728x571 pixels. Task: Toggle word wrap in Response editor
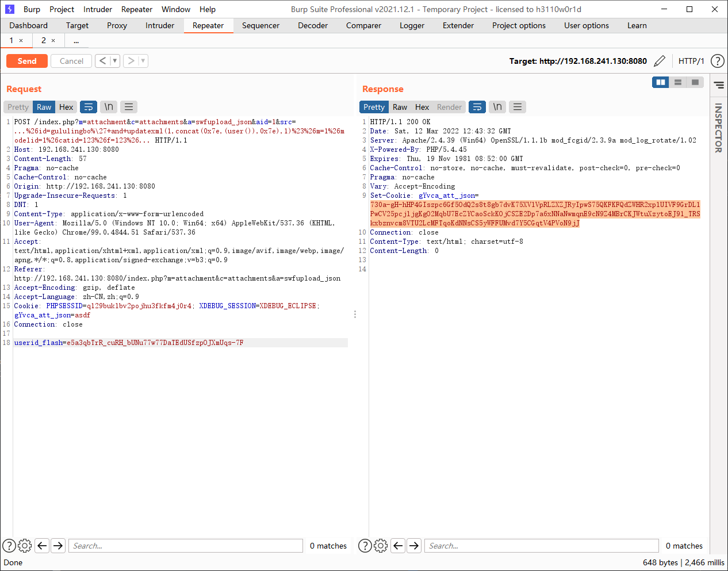pos(477,107)
